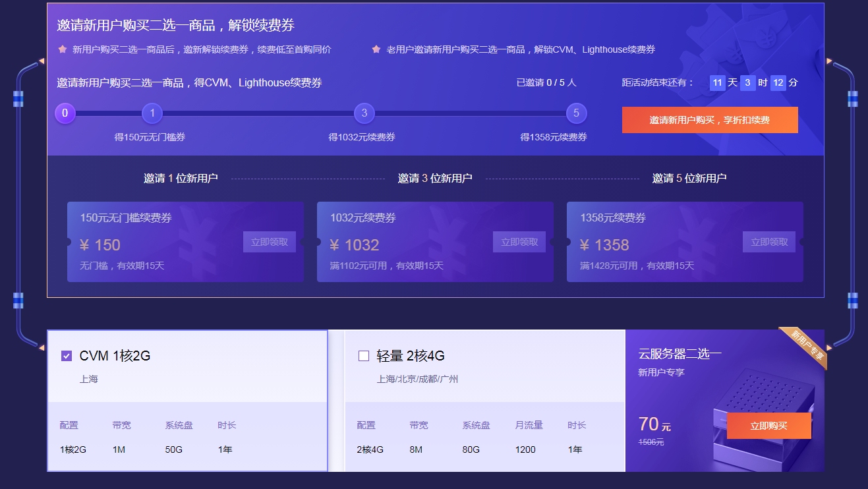
Task: Click yen icon beside 1032 amount
Action: (334, 245)
